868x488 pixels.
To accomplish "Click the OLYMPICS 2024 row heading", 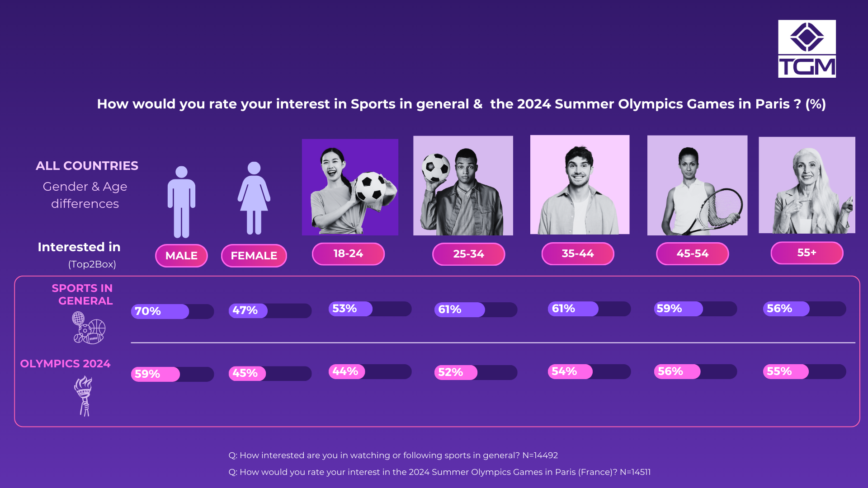I will coord(65,364).
